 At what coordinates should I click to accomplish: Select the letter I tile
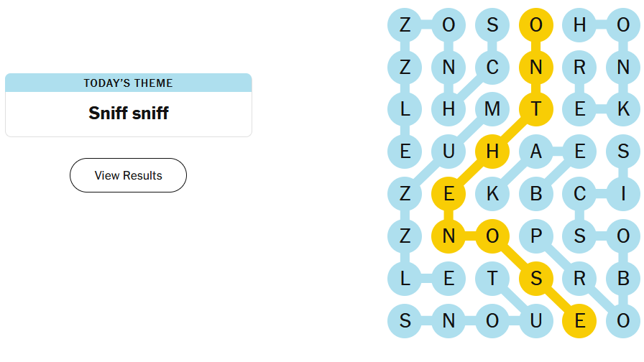point(623,193)
